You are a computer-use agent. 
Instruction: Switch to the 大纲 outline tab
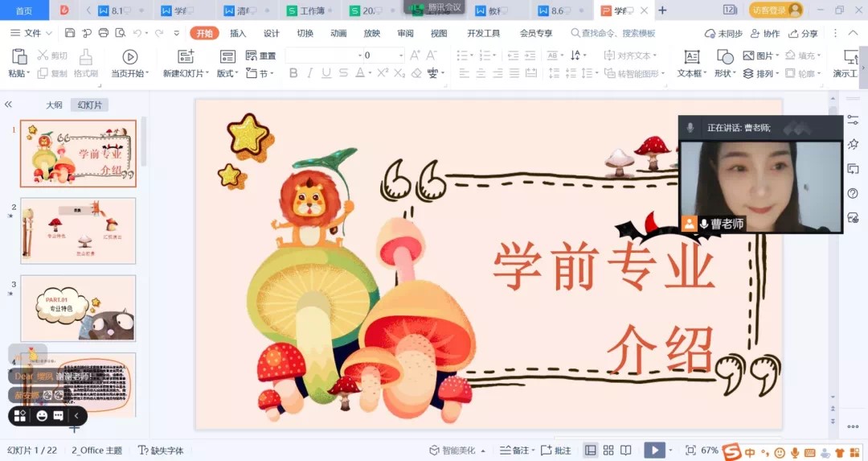coord(54,105)
